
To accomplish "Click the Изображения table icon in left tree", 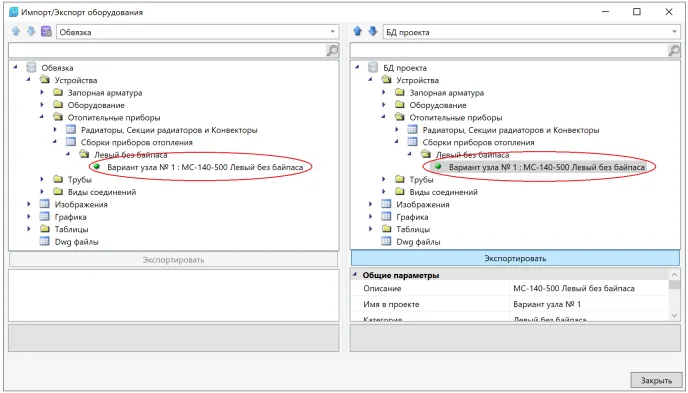I will coord(44,204).
